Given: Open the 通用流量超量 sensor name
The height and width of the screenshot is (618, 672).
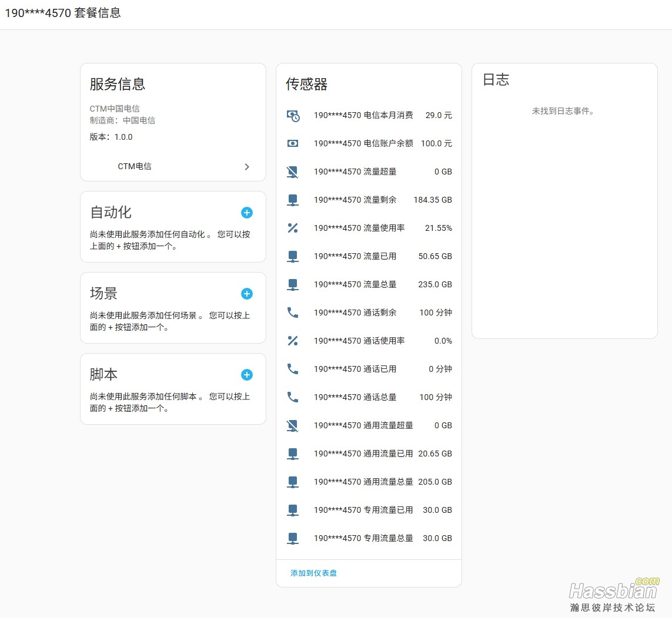Looking at the screenshot, I should (x=363, y=426).
